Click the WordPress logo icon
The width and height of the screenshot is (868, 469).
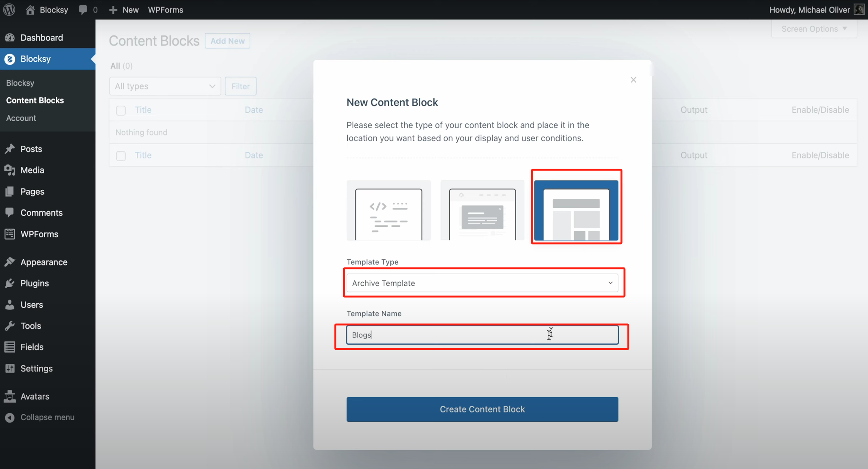(9, 9)
